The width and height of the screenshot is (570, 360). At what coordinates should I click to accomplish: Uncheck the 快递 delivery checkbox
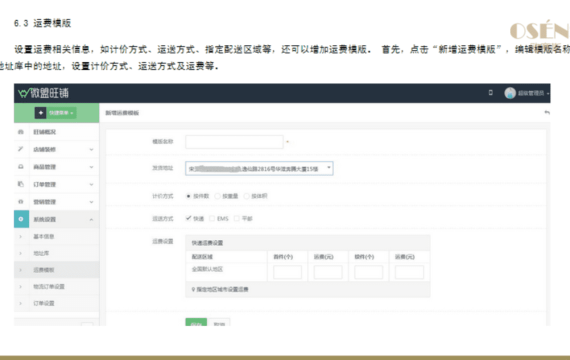pos(188,218)
